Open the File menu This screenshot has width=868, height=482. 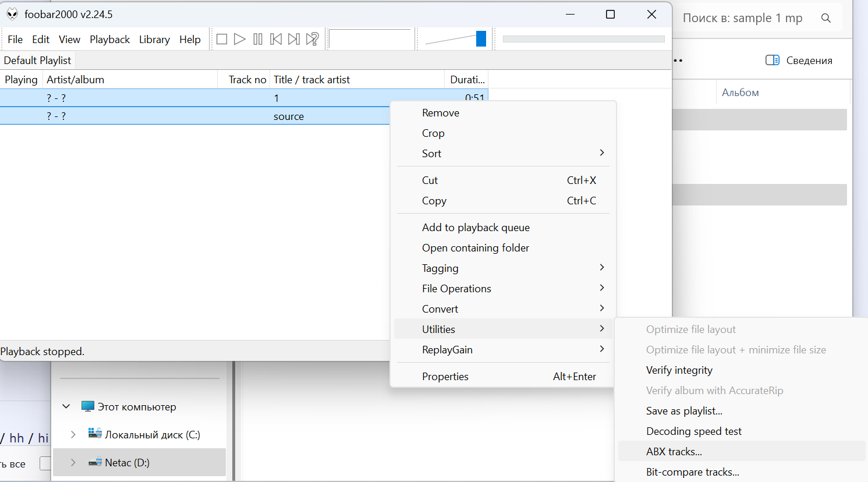[15, 40]
